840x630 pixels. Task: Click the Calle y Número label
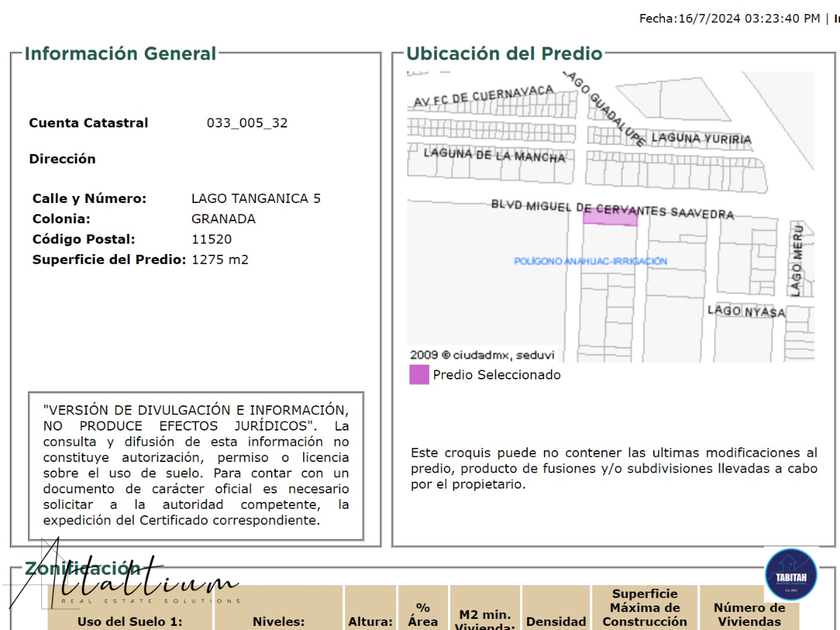click(x=89, y=199)
